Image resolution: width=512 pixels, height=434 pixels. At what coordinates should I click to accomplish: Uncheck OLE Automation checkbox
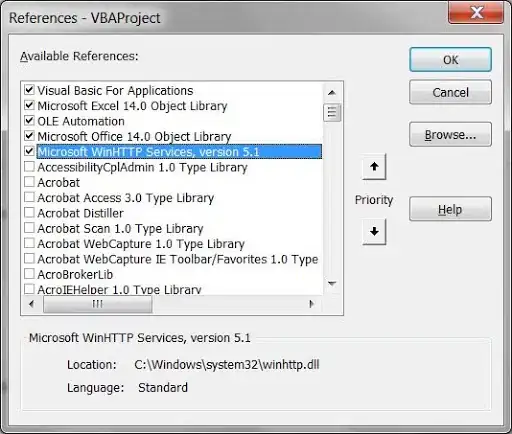click(29, 120)
